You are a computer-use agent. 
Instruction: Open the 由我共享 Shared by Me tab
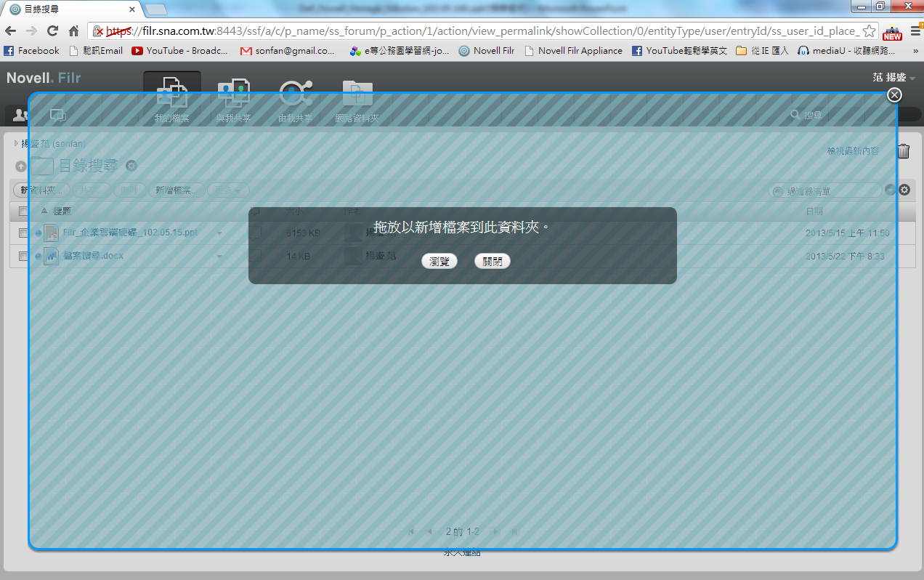tap(295, 100)
